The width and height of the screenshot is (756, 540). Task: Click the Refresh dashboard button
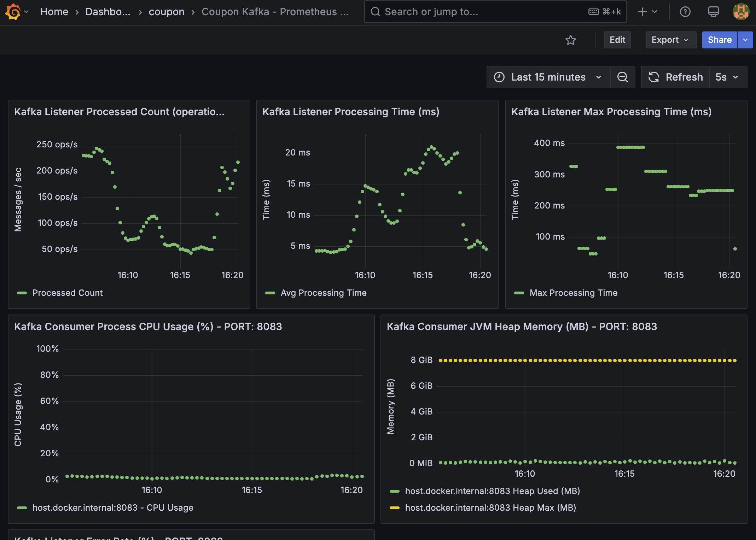point(675,77)
